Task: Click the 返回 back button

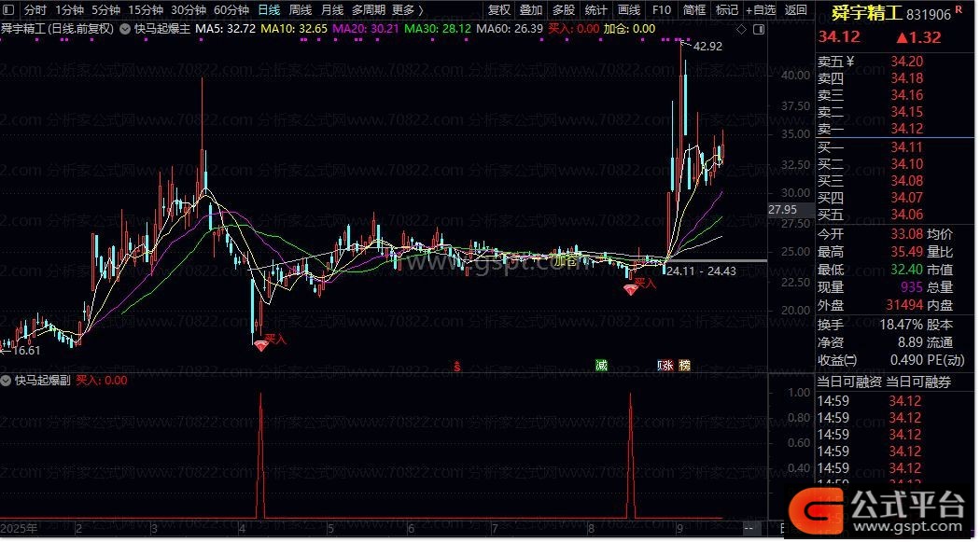Action: pyautogui.click(x=795, y=10)
